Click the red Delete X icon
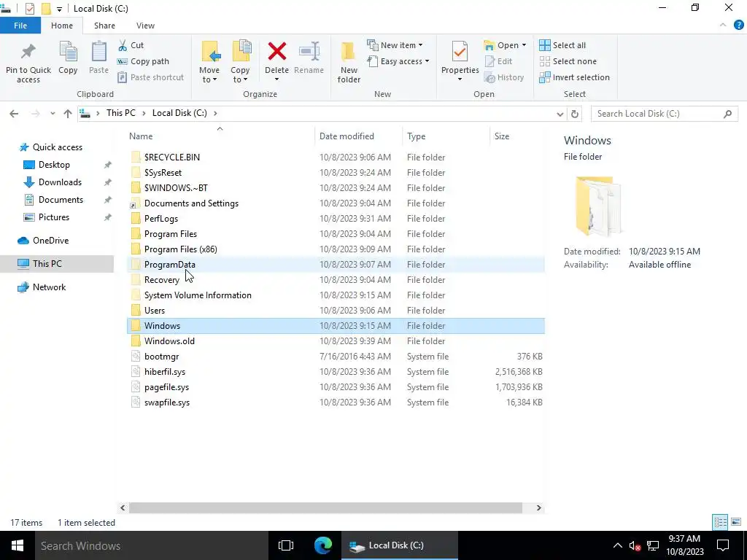The image size is (747, 560). (x=276, y=52)
